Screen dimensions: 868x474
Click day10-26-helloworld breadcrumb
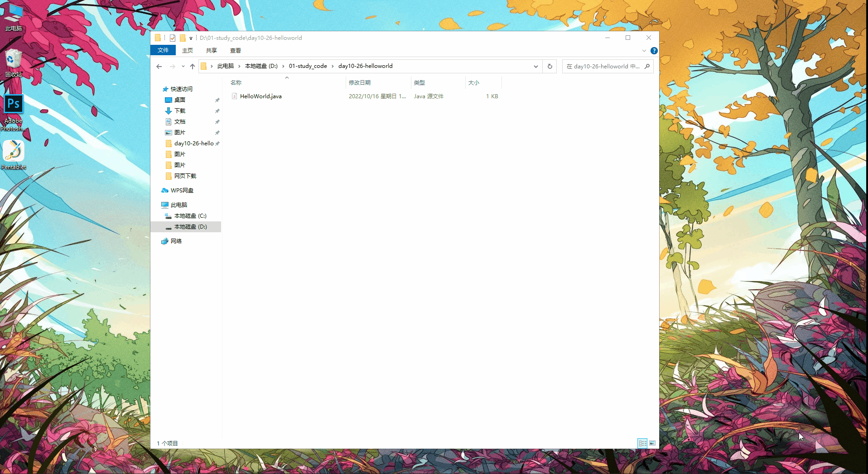(x=365, y=66)
